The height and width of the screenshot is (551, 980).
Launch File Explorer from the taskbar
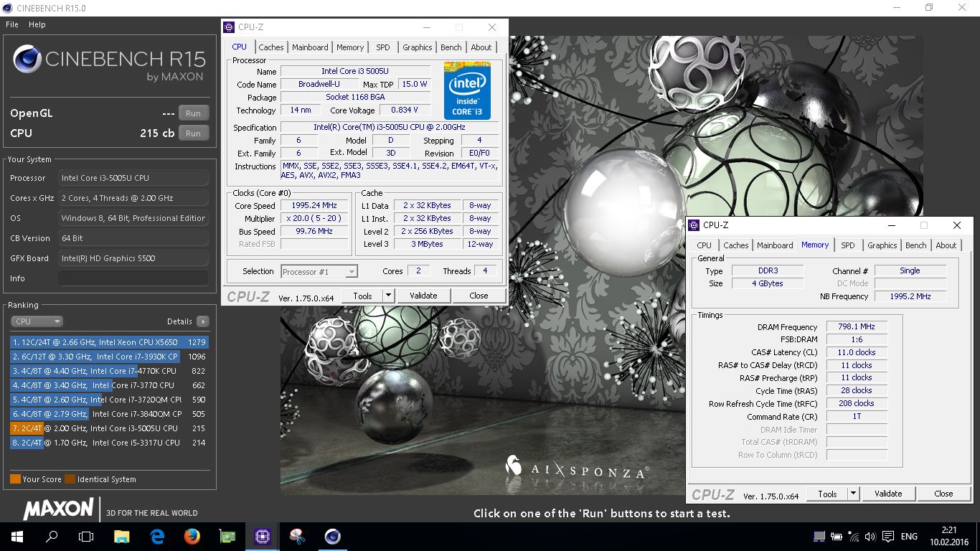pos(122,536)
